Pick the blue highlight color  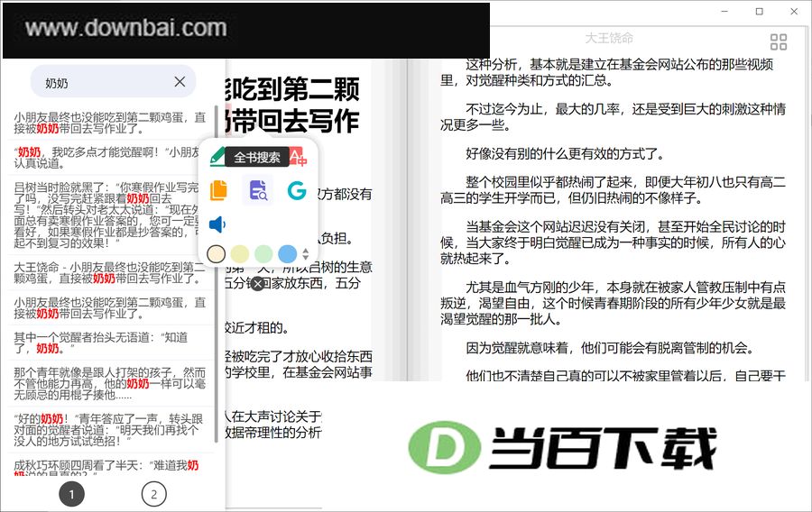[288, 254]
